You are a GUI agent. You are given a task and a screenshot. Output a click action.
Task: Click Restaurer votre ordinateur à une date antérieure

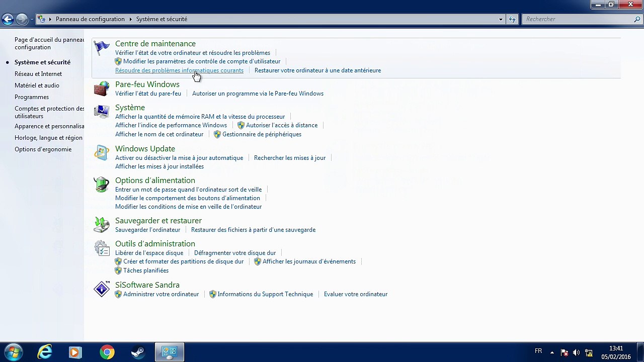click(x=317, y=70)
